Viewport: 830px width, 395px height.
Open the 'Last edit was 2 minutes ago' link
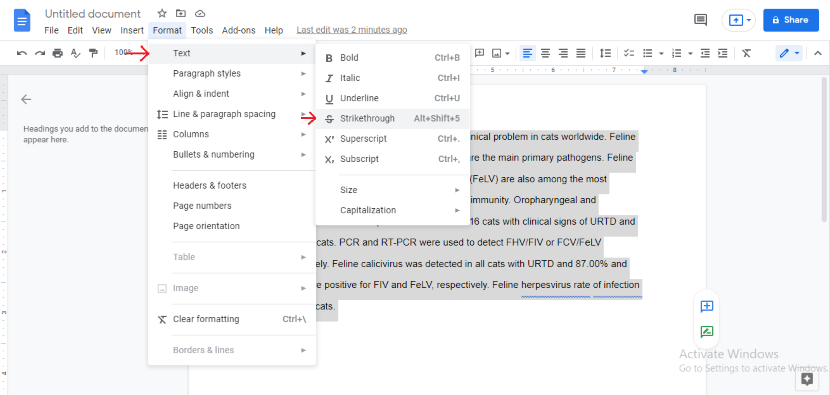[351, 30]
